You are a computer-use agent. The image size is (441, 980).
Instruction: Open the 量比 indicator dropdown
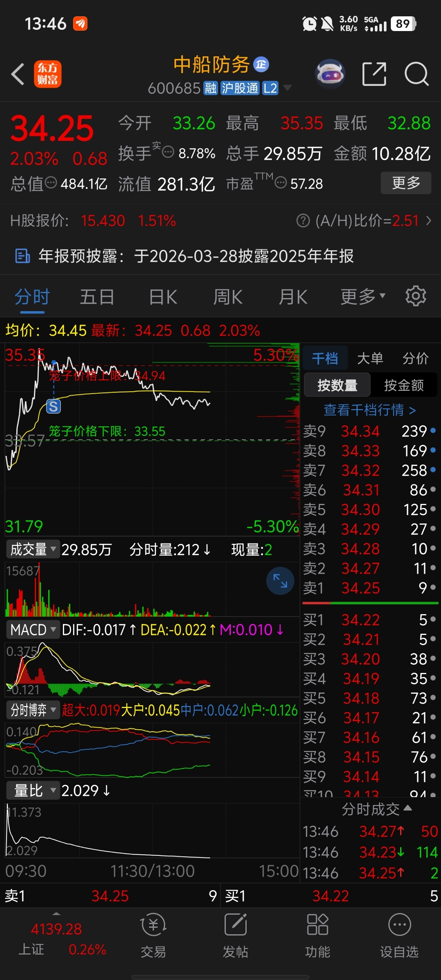(x=33, y=791)
